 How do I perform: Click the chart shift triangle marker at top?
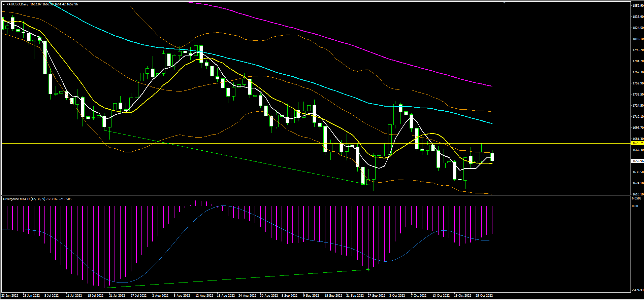pyautogui.click(x=504, y=2)
